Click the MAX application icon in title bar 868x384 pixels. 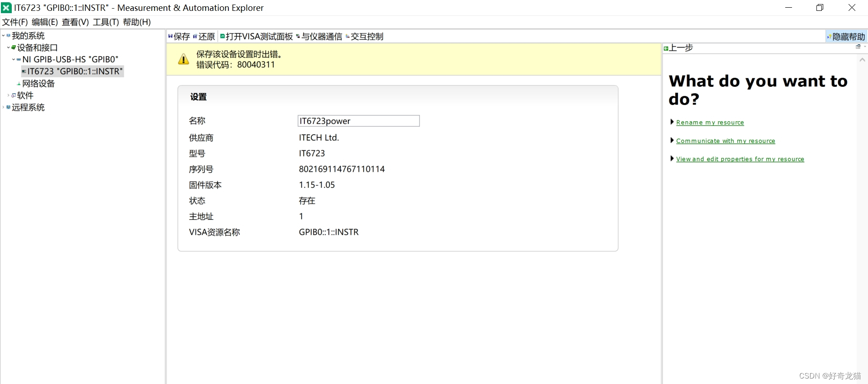pos(6,8)
